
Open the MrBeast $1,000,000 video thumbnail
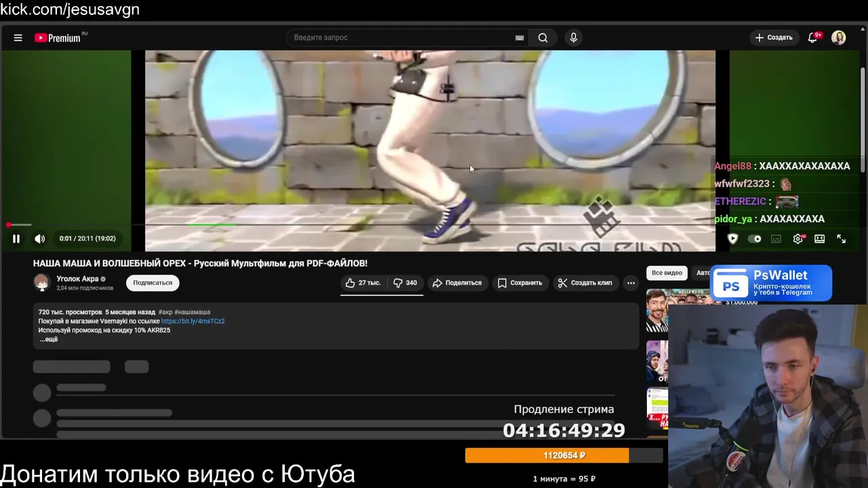656,312
